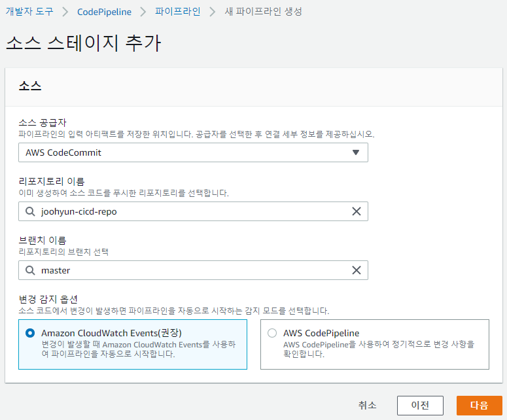Clear the master branch field with X

[x=357, y=270]
